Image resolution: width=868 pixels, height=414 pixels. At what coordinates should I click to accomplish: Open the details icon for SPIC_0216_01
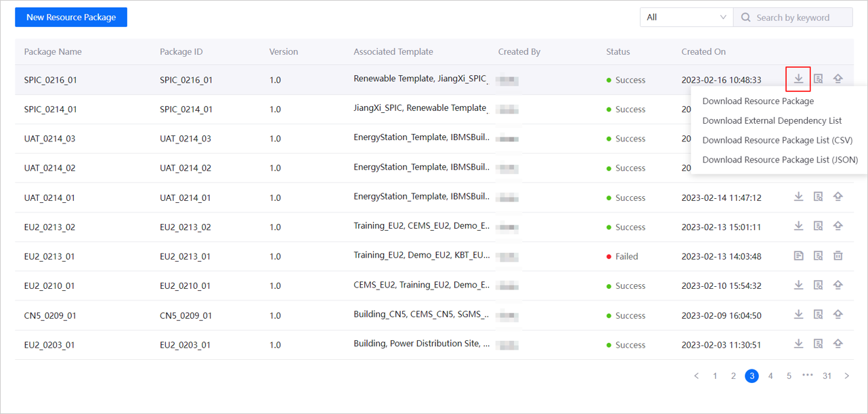818,79
